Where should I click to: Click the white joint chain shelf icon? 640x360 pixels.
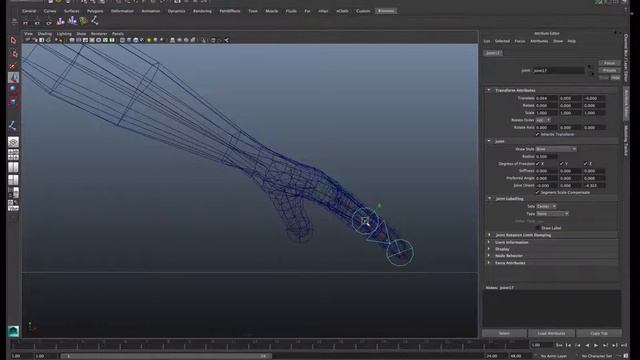pos(95,20)
